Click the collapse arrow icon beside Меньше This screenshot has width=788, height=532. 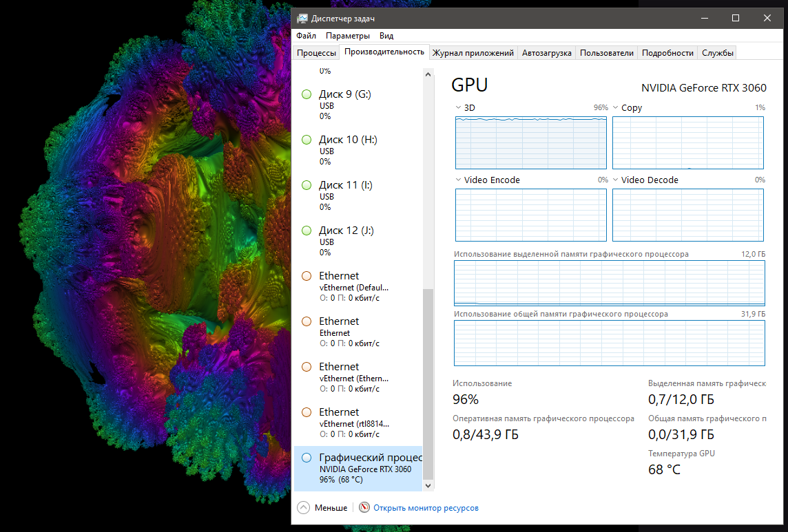[303, 508]
